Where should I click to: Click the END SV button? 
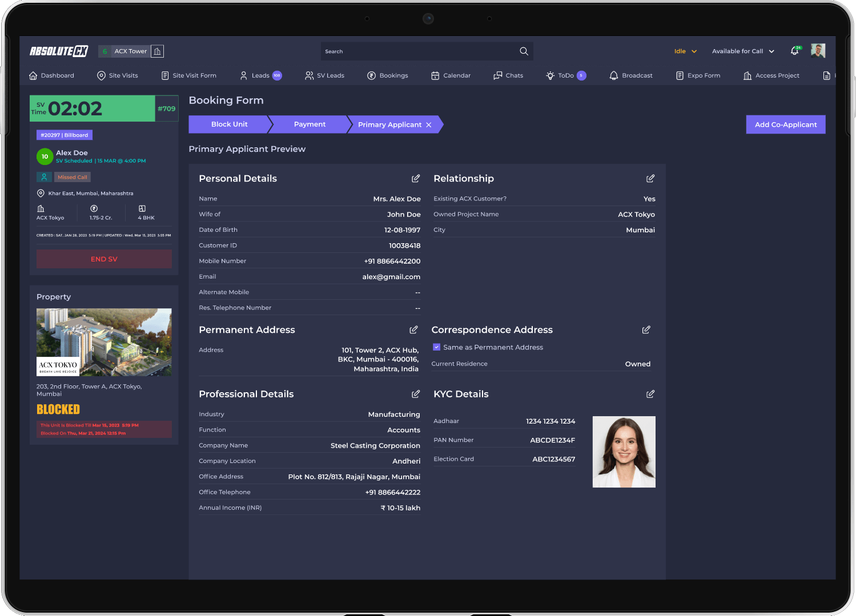pyautogui.click(x=104, y=259)
